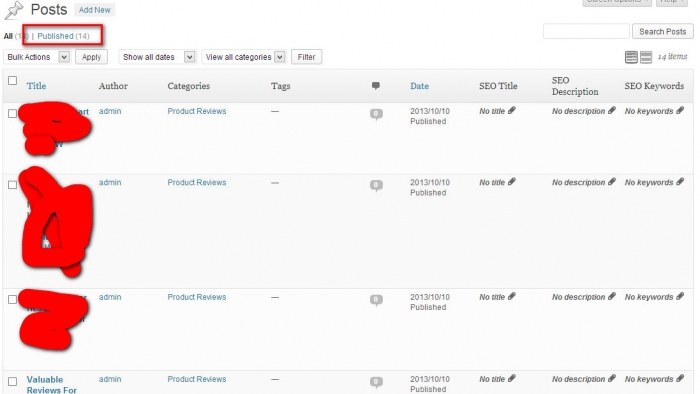Open View all categories dropdown

point(244,57)
